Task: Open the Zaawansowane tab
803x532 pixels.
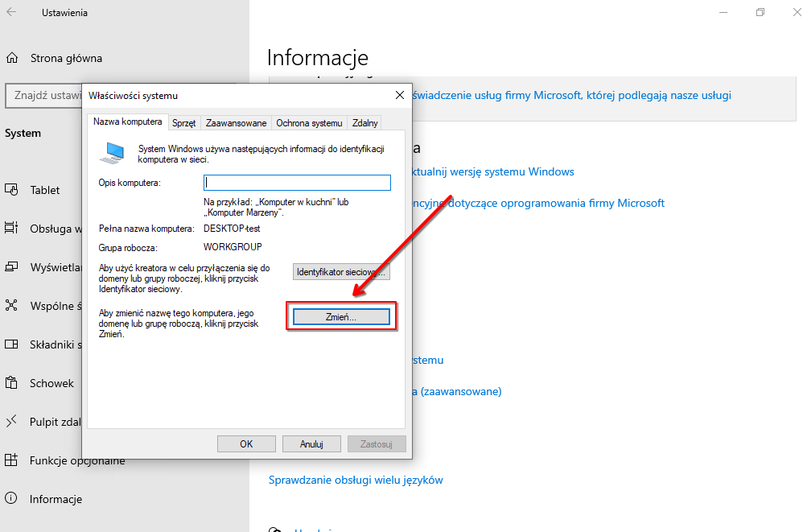Action: [x=236, y=123]
